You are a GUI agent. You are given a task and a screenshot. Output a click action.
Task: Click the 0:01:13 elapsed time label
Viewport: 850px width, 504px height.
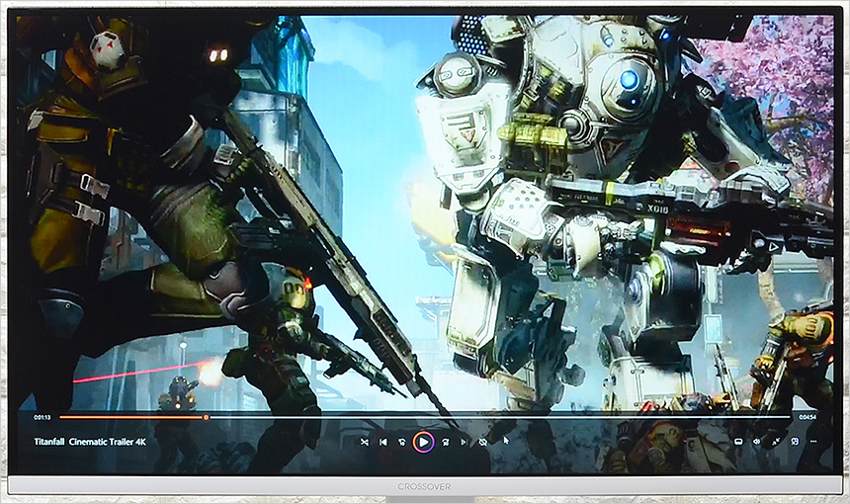point(42,417)
